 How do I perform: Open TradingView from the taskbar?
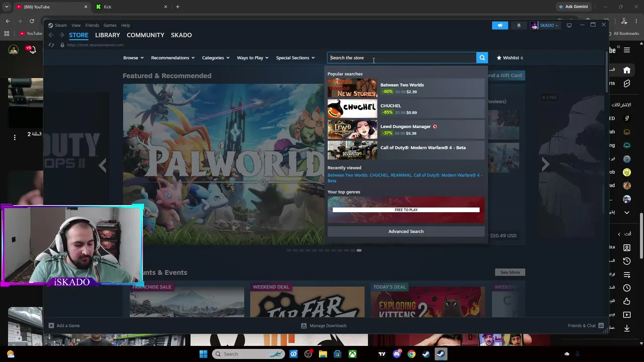click(x=382, y=354)
